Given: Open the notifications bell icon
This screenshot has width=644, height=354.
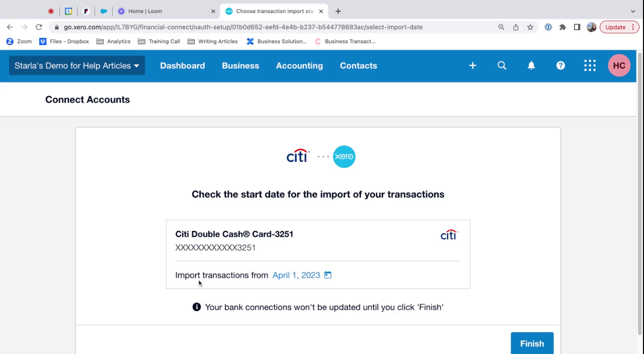Looking at the screenshot, I should pyautogui.click(x=531, y=66).
